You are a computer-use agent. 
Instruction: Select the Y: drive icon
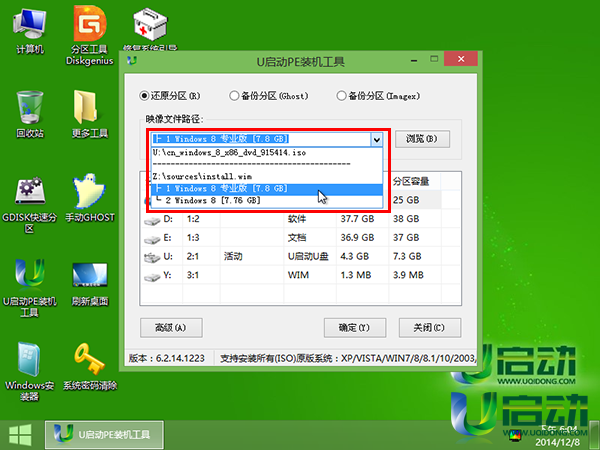point(152,277)
